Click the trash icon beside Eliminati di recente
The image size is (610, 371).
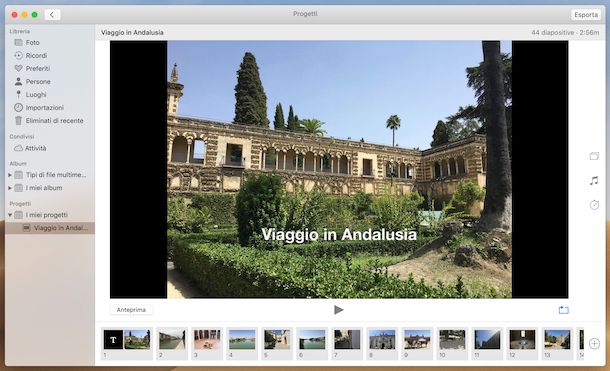[18, 121]
